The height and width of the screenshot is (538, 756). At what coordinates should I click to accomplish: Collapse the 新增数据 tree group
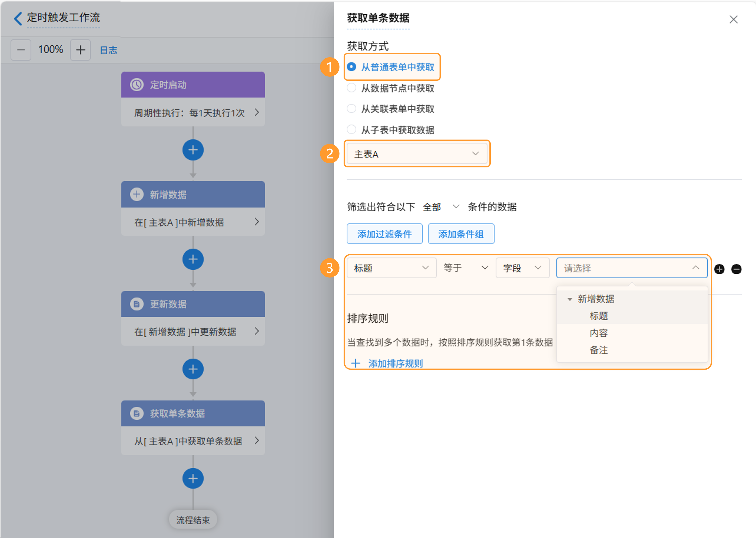[570, 299]
